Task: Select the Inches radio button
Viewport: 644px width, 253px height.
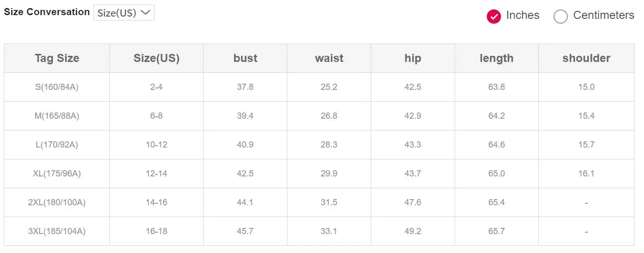Action: click(513, 16)
